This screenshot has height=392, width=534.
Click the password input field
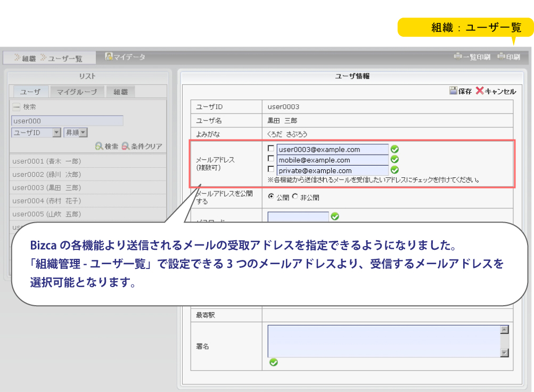[x=298, y=217]
